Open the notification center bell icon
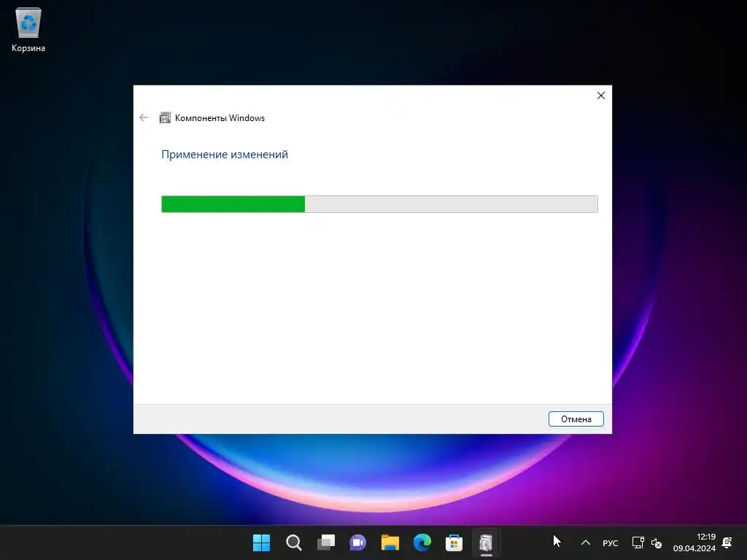747x560 pixels. [727, 542]
